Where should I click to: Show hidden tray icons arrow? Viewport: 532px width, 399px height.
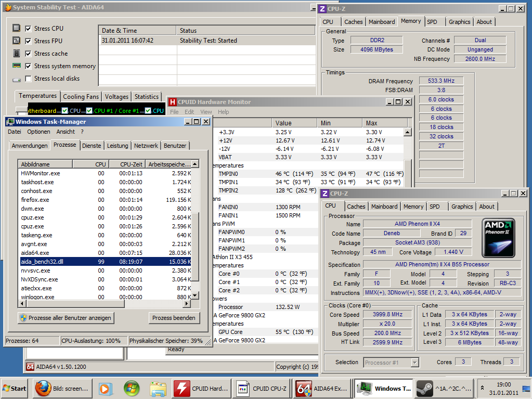coord(482,388)
